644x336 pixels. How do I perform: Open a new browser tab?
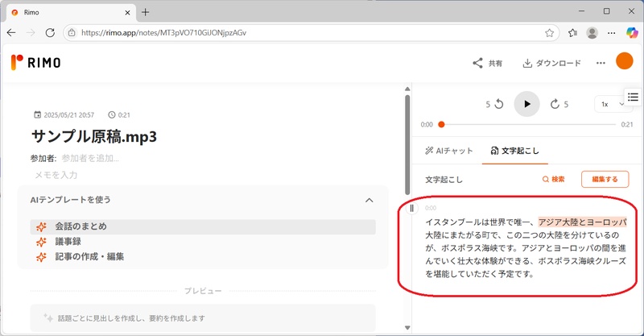(x=146, y=12)
